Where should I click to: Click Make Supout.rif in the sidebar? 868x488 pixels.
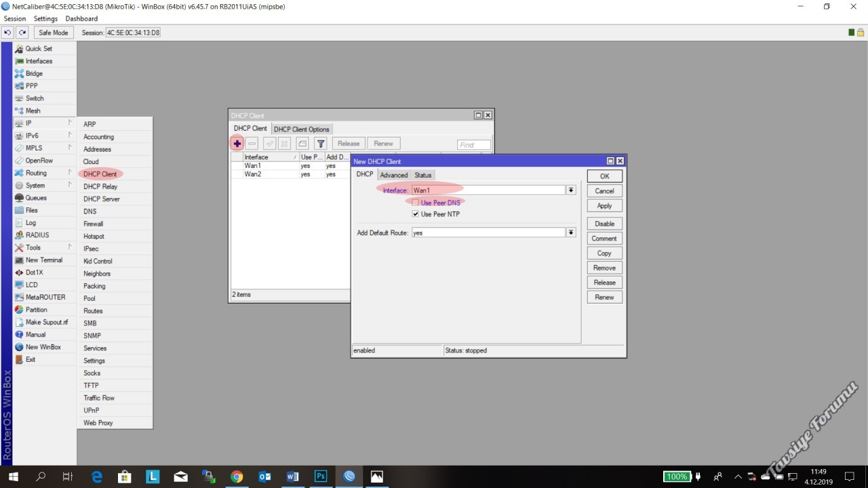47,322
